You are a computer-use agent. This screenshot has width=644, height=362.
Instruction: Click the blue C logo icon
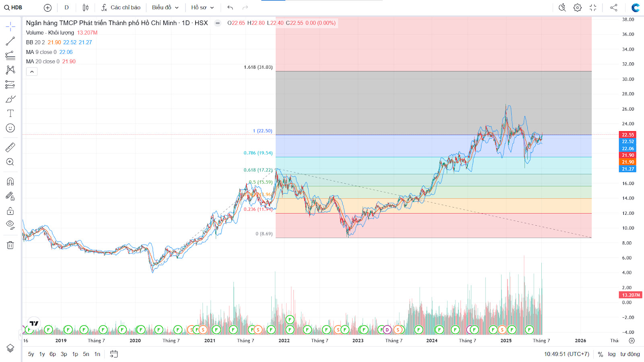tap(636, 8)
